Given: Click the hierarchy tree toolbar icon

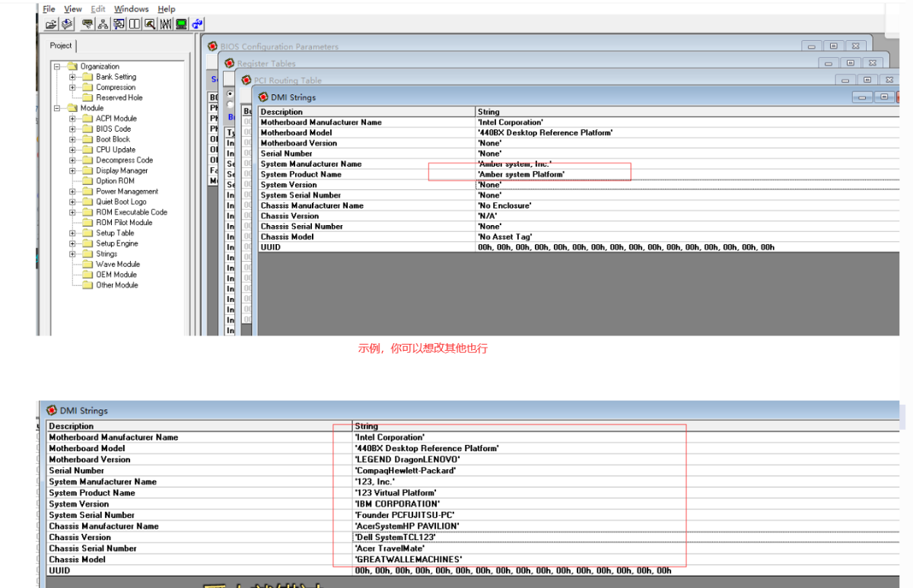Looking at the screenshot, I should (103, 24).
